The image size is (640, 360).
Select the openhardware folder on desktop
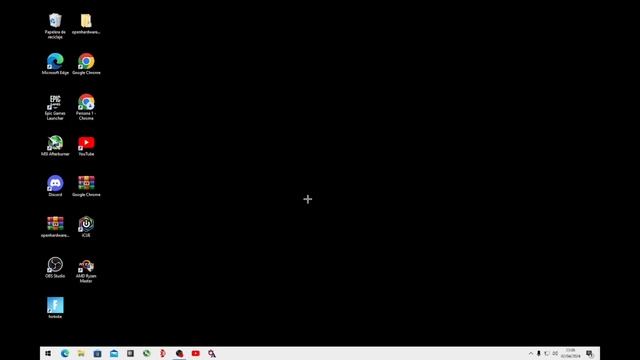(x=86, y=23)
